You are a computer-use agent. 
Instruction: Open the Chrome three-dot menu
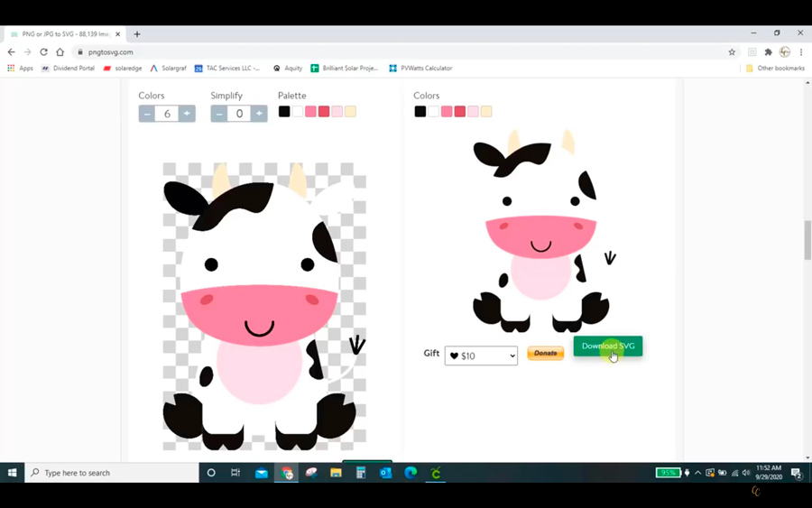click(x=801, y=51)
